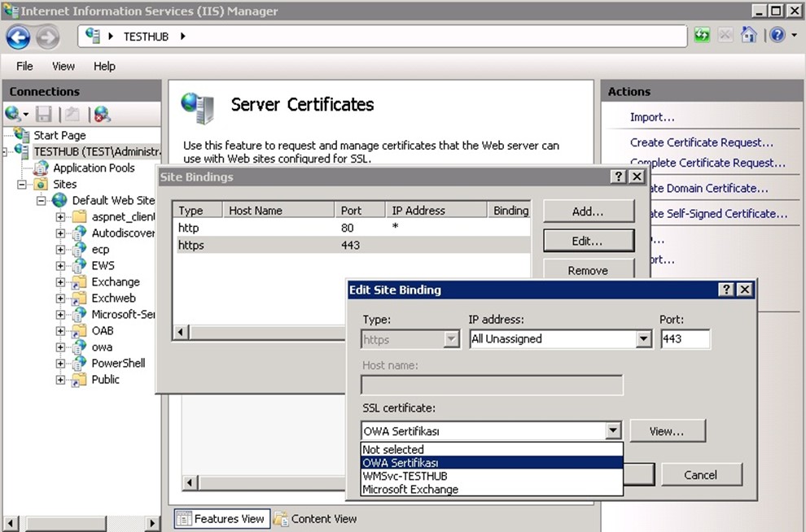The image size is (806, 532).
Task: Open the File menu
Action: tap(24, 66)
